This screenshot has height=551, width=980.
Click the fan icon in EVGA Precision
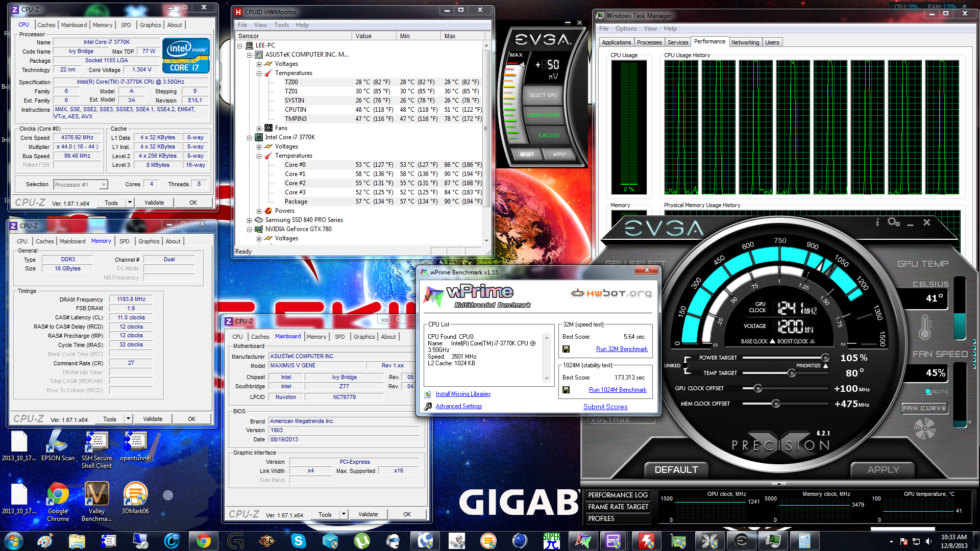coord(924,429)
